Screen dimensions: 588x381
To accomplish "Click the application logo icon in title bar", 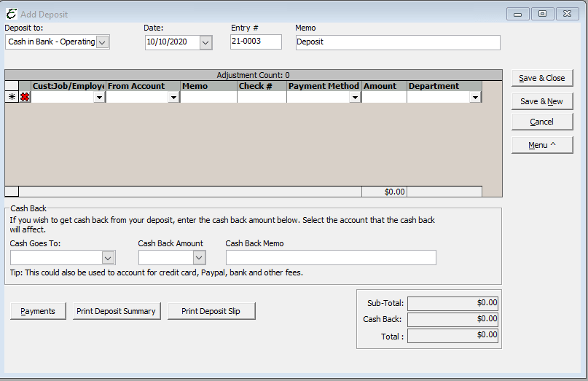I will point(11,14).
